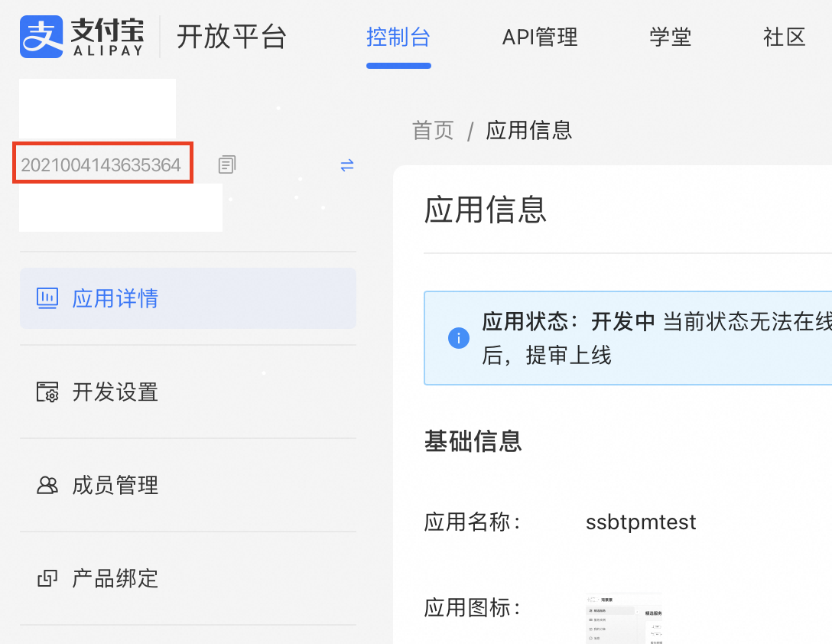Click the 产品绑定 binding icon
This screenshot has height=644, width=832.
coord(47,579)
